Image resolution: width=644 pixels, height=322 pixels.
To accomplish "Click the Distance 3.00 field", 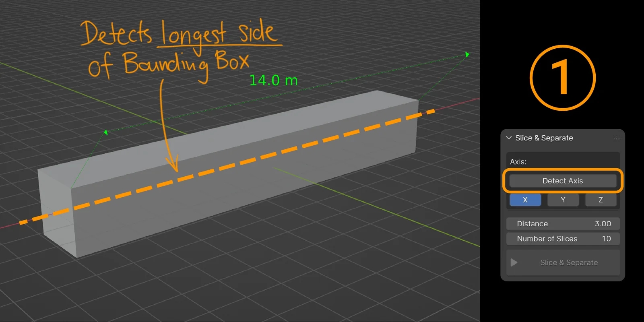I will 563,223.
